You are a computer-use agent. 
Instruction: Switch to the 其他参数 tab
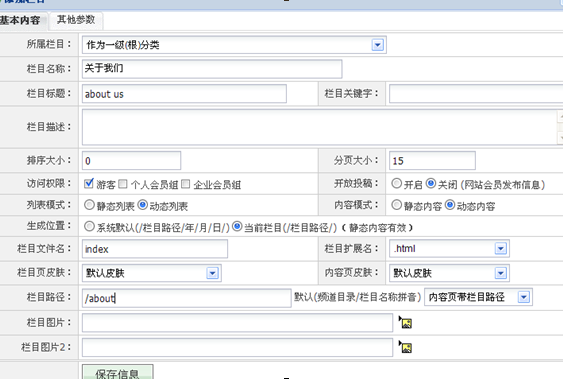coord(76,20)
